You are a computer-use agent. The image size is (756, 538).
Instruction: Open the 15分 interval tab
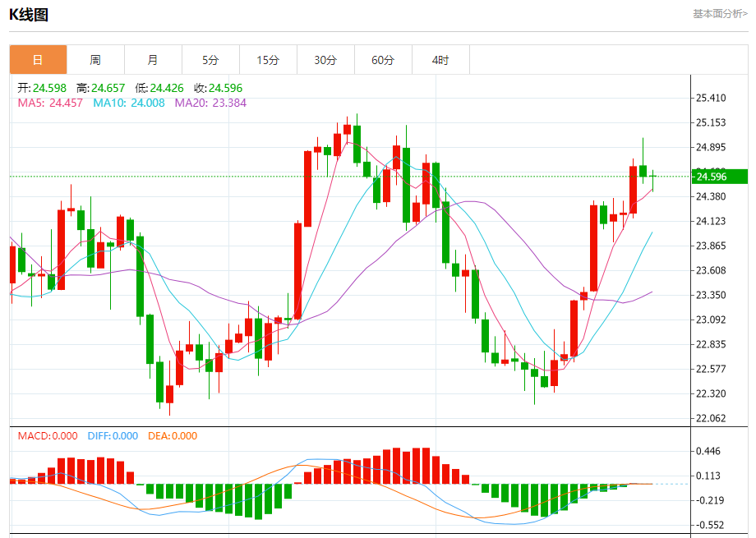click(x=268, y=60)
